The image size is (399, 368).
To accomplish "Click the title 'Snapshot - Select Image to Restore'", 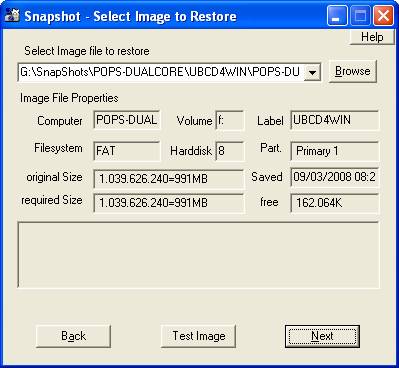I will coord(130,16).
